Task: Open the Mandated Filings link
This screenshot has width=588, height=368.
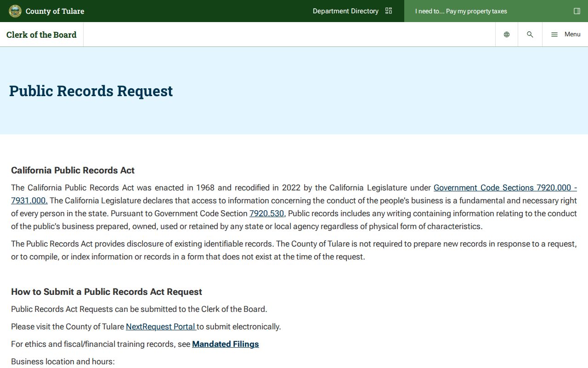Action: 226,344
